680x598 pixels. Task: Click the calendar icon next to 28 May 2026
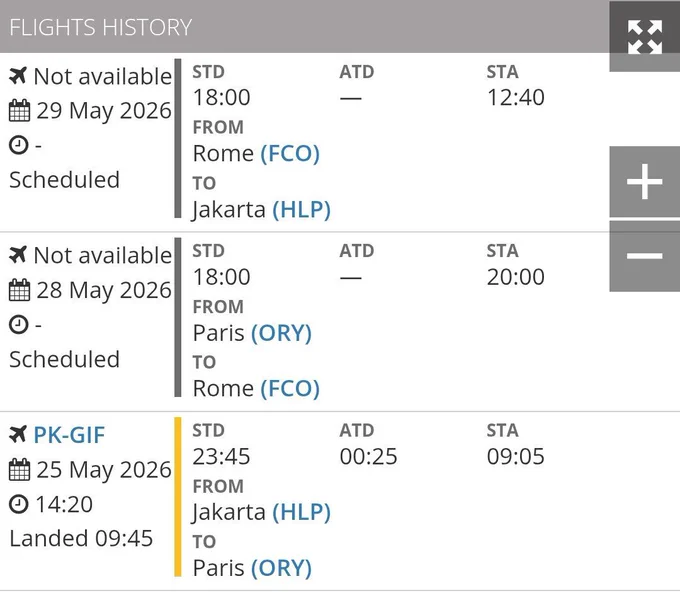tap(20, 290)
